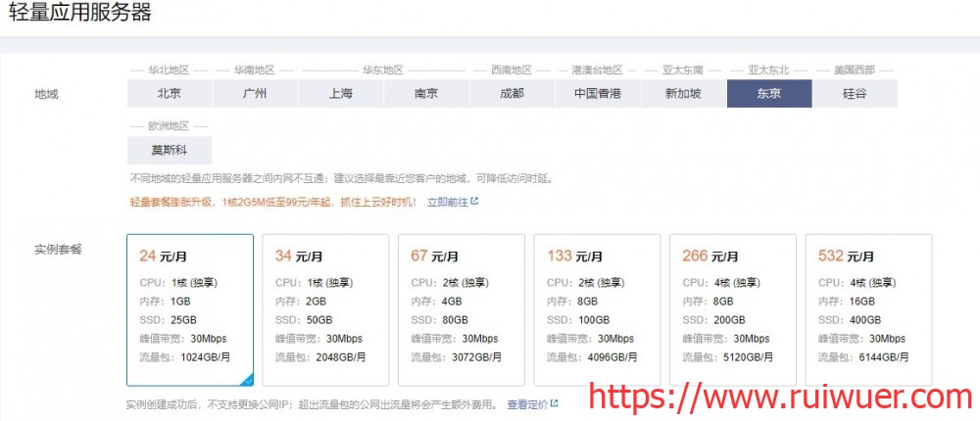Choose the 532 元/月 16GB plan
Image resolution: width=980 pixels, height=421 pixels.
[x=868, y=309]
